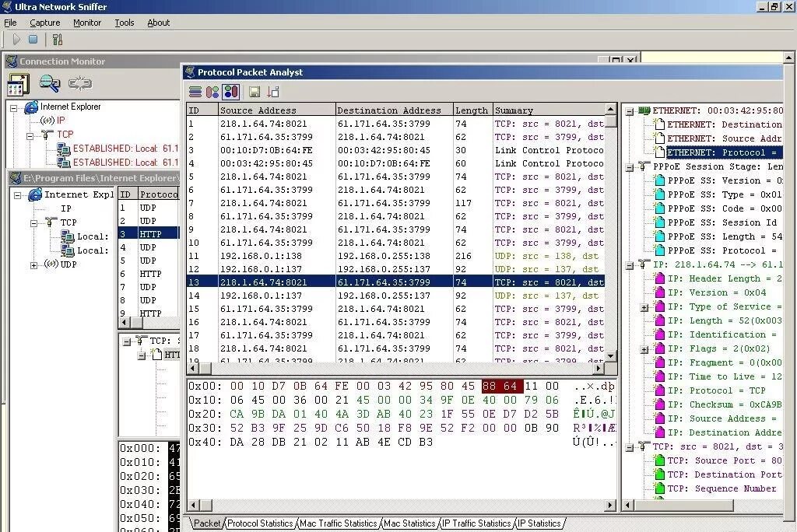Switch to the IP Statistics tab
797x532 pixels.
pos(539,523)
